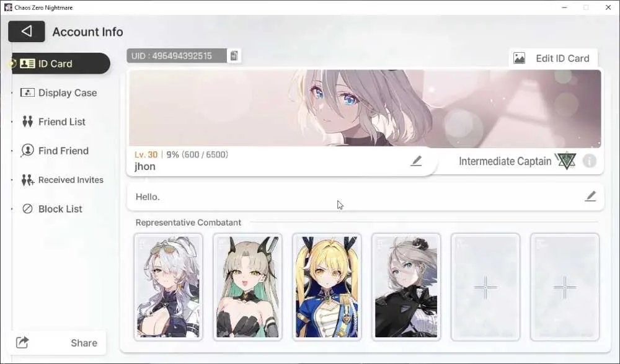This screenshot has width=620, height=364.
Task: Click the UID number text
Action: [x=172, y=56]
